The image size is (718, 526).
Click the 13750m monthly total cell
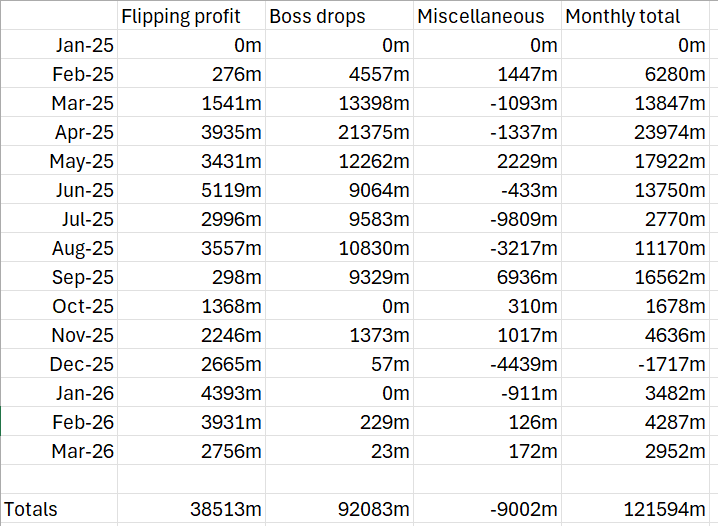coord(635,190)
